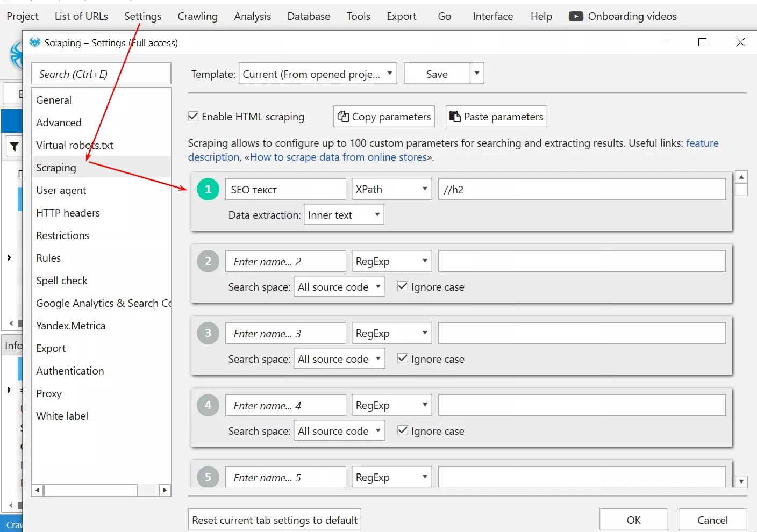Click the Save dropdown arrow
The width and height of the screenshot is (757, 532).
(x=477, y=74)
